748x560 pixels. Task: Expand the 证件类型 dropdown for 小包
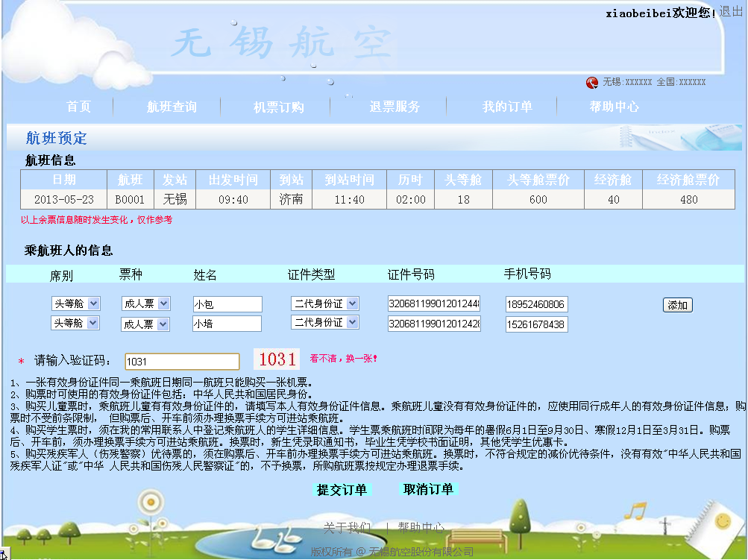[x=325, y=303]
